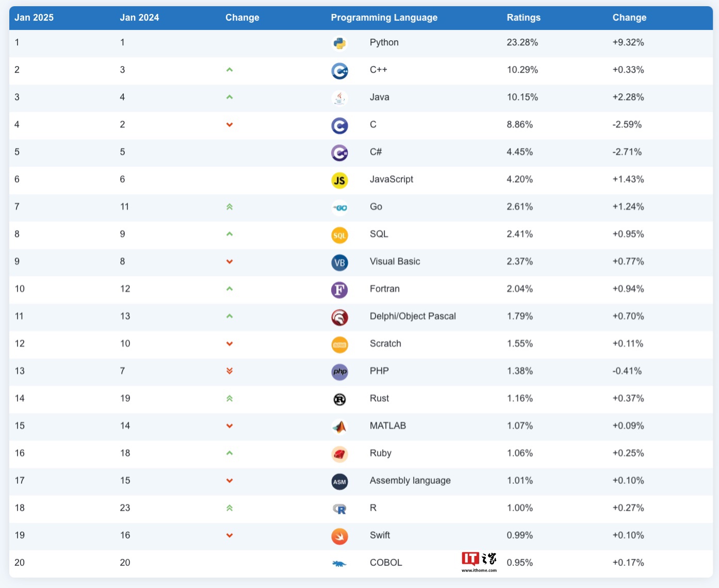Click the Rust gear logo icon
Viewport: 719px width, 588px height.
[x=339, y=399]
